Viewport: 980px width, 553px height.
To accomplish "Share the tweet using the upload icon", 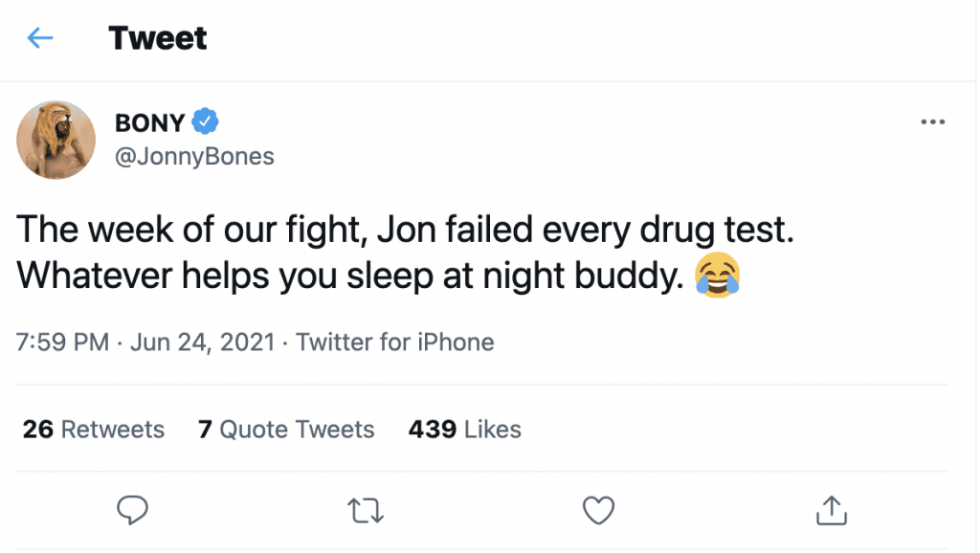I will pyautogui.click(x=832, y=511).
